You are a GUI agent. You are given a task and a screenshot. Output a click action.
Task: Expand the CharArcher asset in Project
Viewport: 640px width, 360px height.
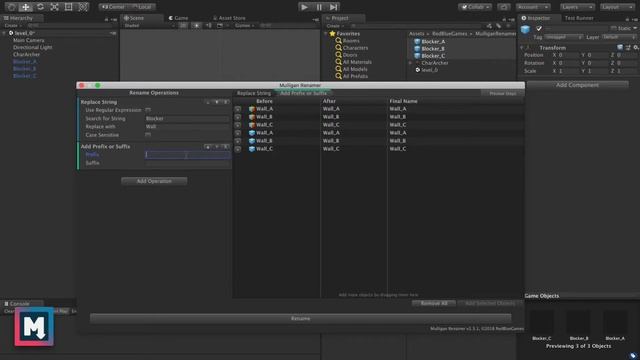[410, 63]
